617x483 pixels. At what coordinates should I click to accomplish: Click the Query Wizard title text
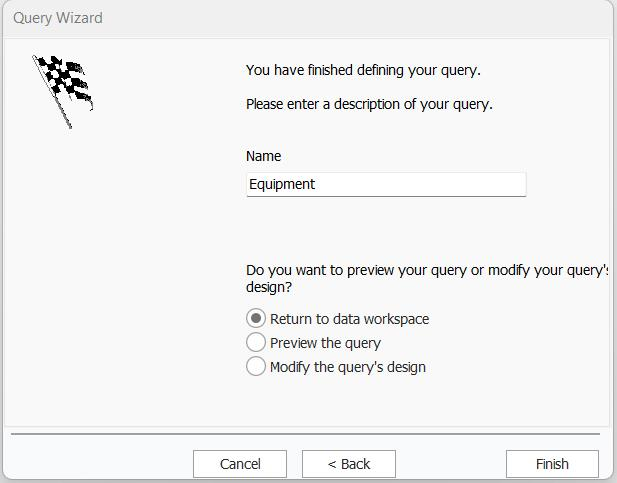coord(58,18)
